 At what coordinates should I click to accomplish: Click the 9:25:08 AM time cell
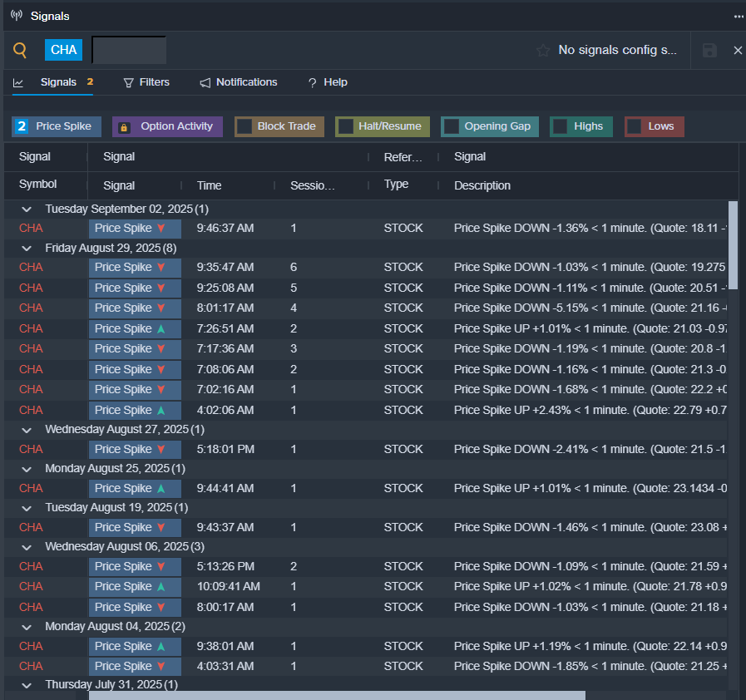225,288
